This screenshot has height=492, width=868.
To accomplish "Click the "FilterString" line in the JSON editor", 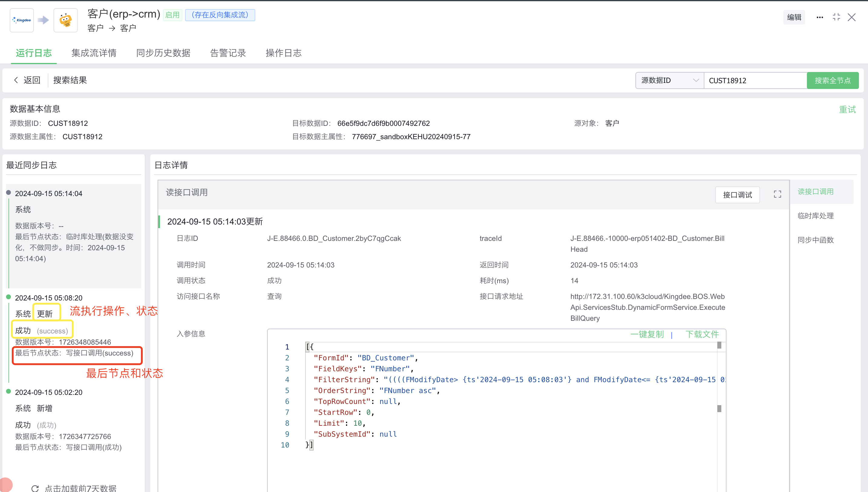I will [x=516, y=379].
